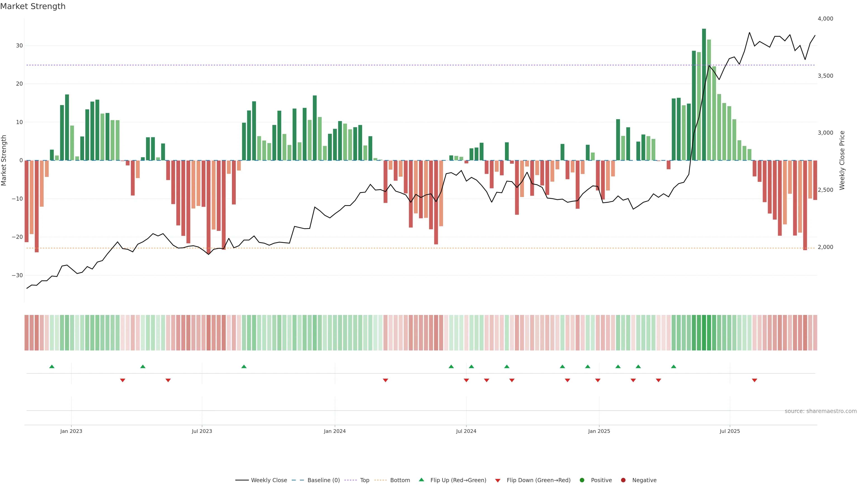Click the green flip-up triangle between Jul 2023 and Jan 2024

[244, 366]
